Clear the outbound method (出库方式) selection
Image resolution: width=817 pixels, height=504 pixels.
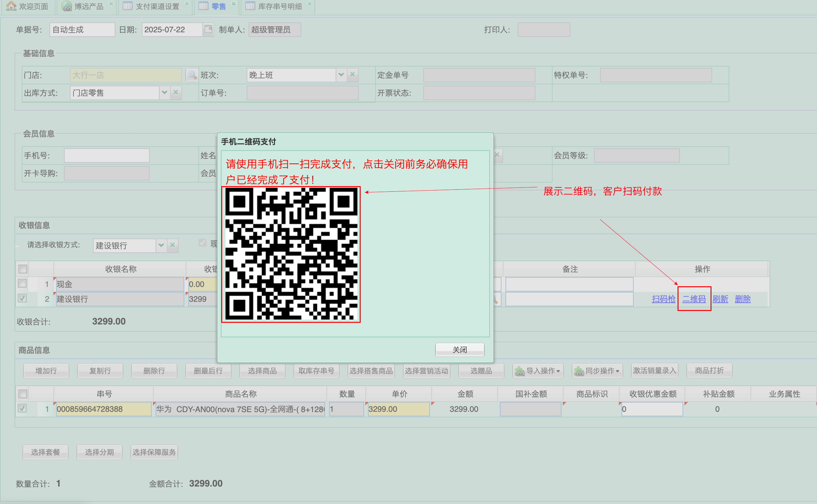pyautogui.click(x=176, y=92)
